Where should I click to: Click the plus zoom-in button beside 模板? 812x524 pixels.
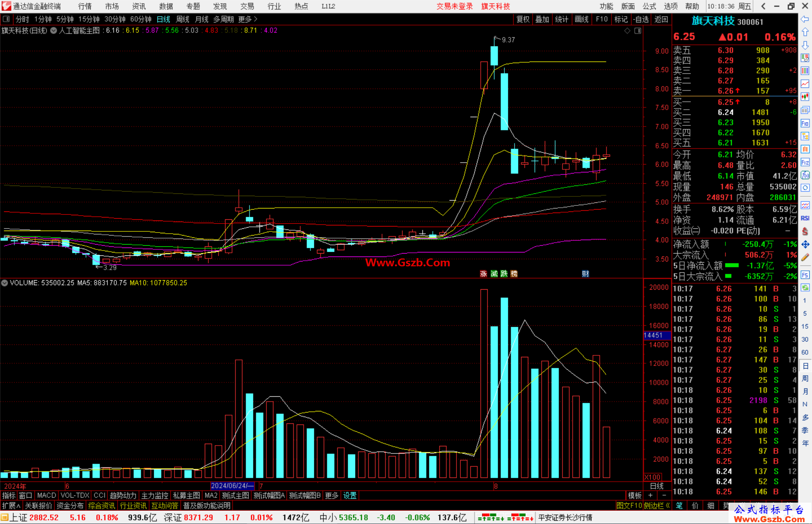650,495
